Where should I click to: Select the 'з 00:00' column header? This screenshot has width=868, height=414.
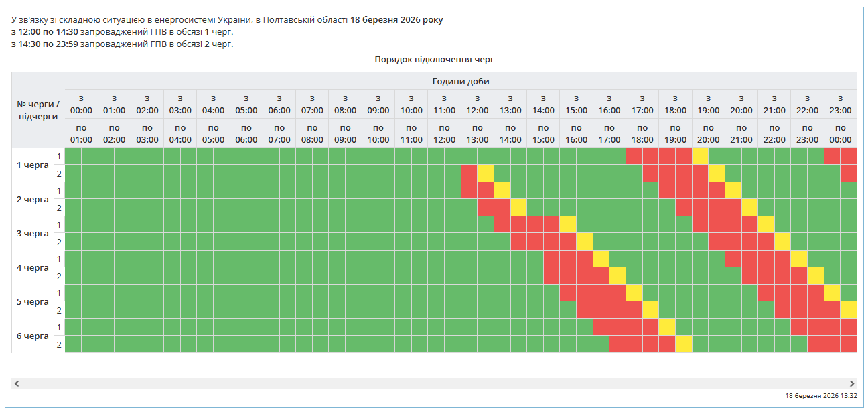[x=81, y=105]
